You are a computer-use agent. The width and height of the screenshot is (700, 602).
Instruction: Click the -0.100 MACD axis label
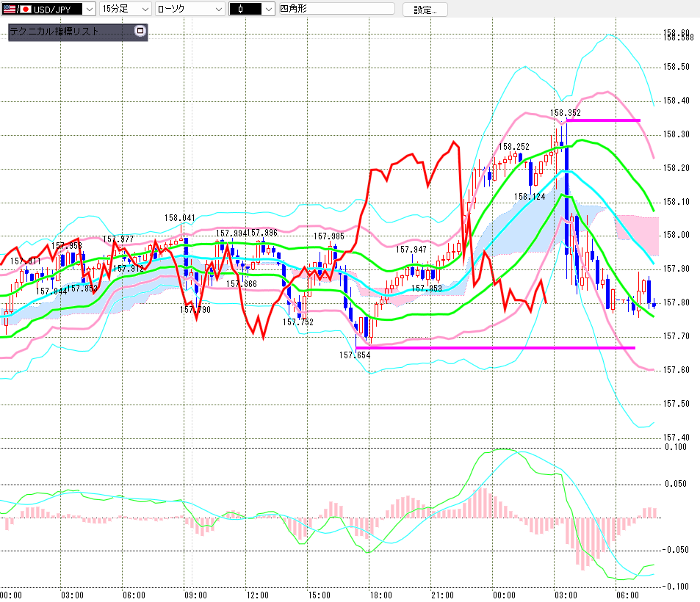(x=676, y=587)
